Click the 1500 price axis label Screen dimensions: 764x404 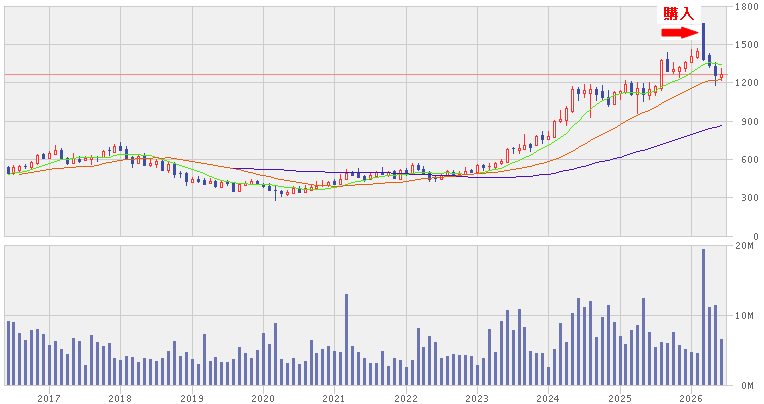748,45
